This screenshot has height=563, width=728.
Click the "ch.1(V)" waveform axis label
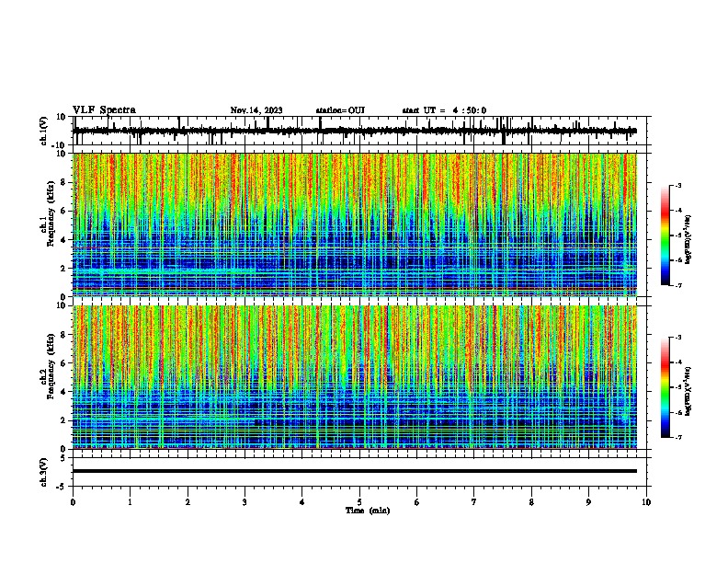(x=44, y=131)
